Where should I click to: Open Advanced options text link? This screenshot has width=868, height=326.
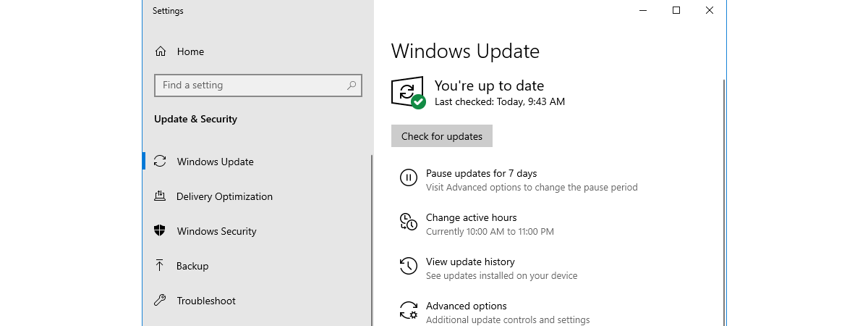[x=466, y=306]
